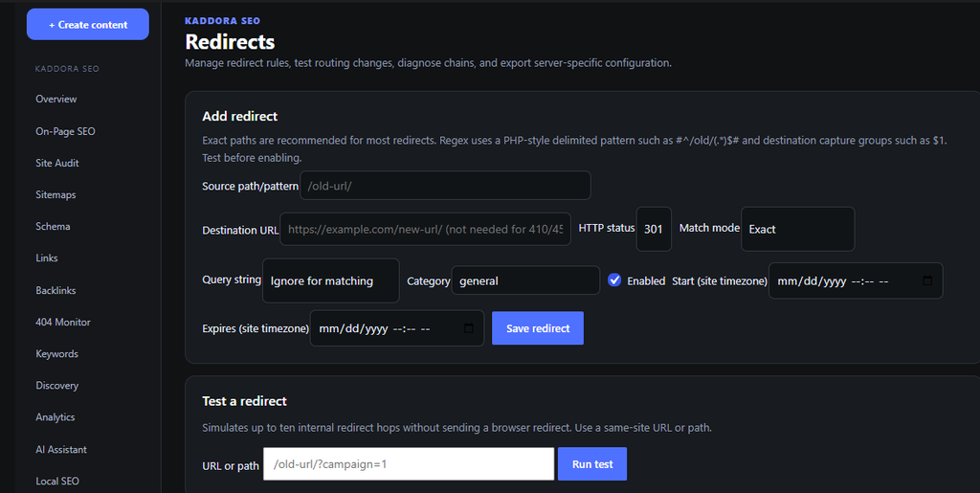Open the HTTP status 301 dropdown
Screen dimensions: 980x493
pos(654,230)
